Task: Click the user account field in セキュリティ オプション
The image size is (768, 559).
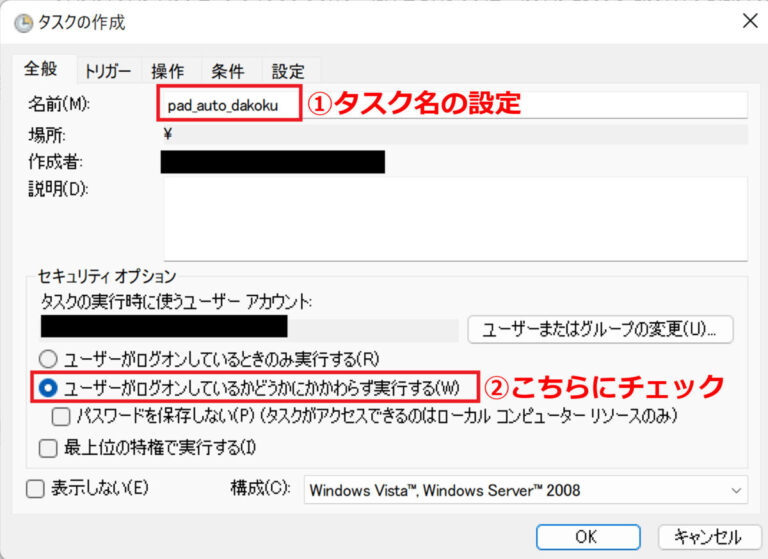Action: click(x=250, y=327)
